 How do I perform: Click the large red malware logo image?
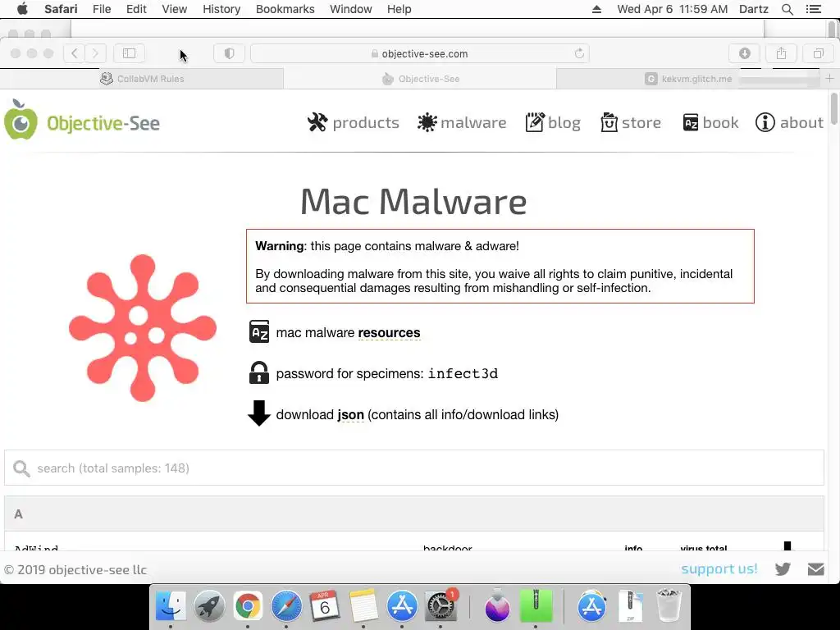pyautogui.click(x=143, y=328)
